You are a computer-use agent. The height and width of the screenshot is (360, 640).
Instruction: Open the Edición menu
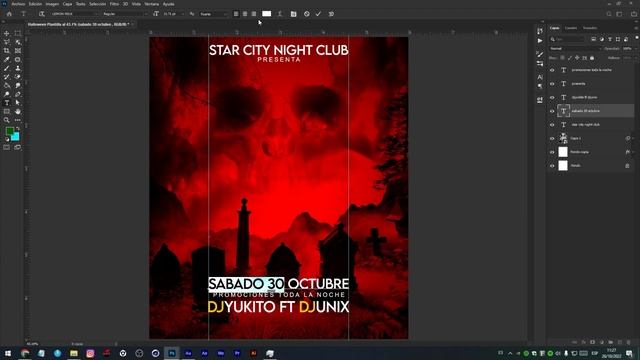(35, 4)
